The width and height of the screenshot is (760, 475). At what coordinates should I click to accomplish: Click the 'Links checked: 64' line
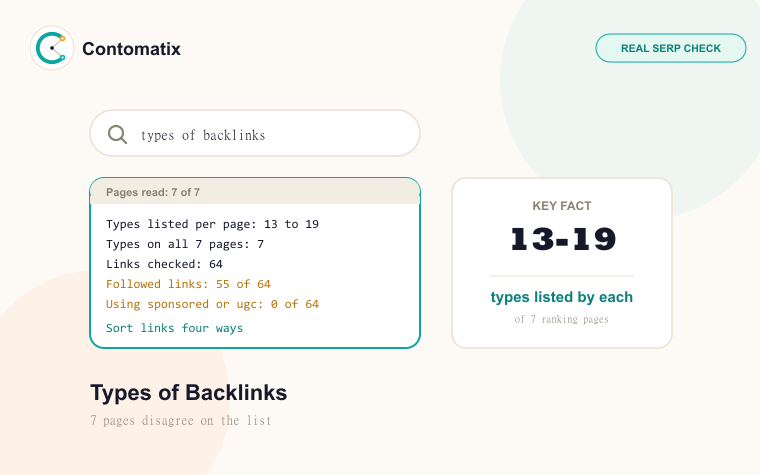(x=164, y=264)
